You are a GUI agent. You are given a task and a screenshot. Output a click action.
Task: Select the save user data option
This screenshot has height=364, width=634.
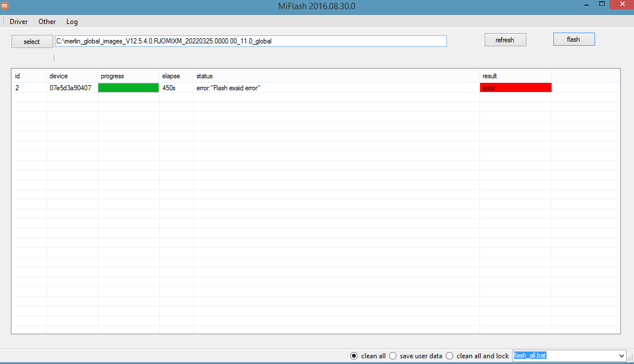pos(415,356)
